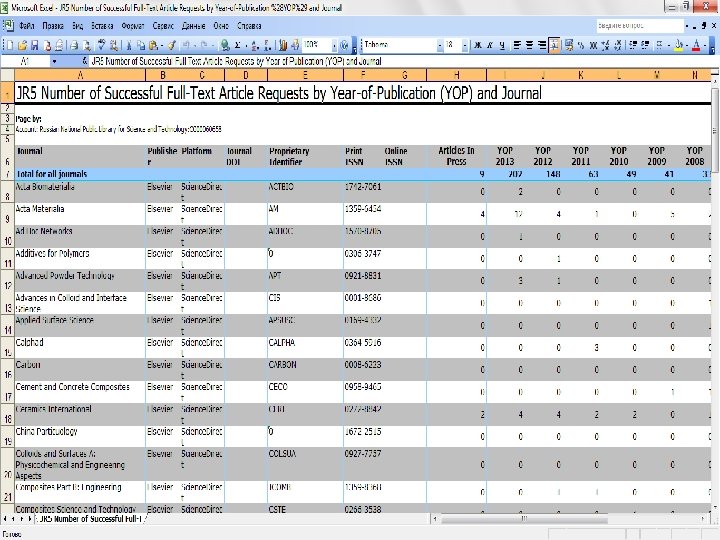Image resolution: width=720 pixels, height=540 pixels.
Task: Apply the yellow fill color
Action: click(679, 45)
